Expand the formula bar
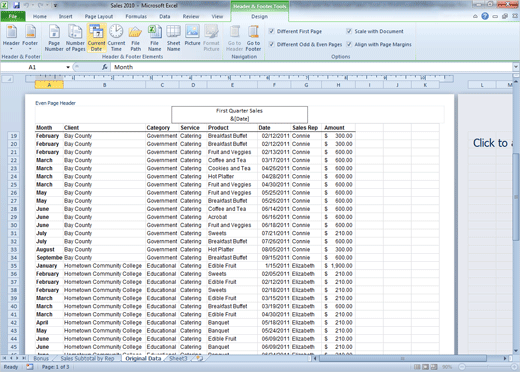520x372 pixels. (516, 67)
